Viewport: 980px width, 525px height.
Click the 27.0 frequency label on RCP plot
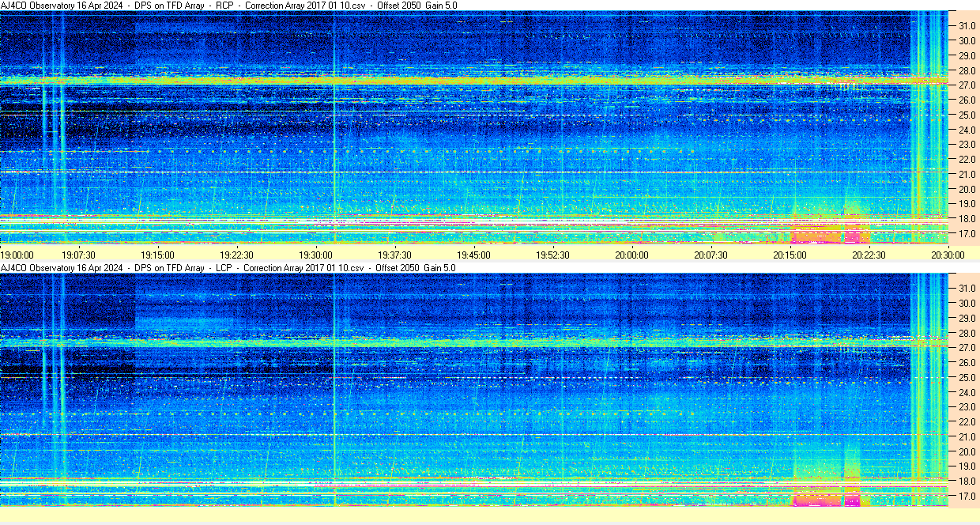click(967, 85)
